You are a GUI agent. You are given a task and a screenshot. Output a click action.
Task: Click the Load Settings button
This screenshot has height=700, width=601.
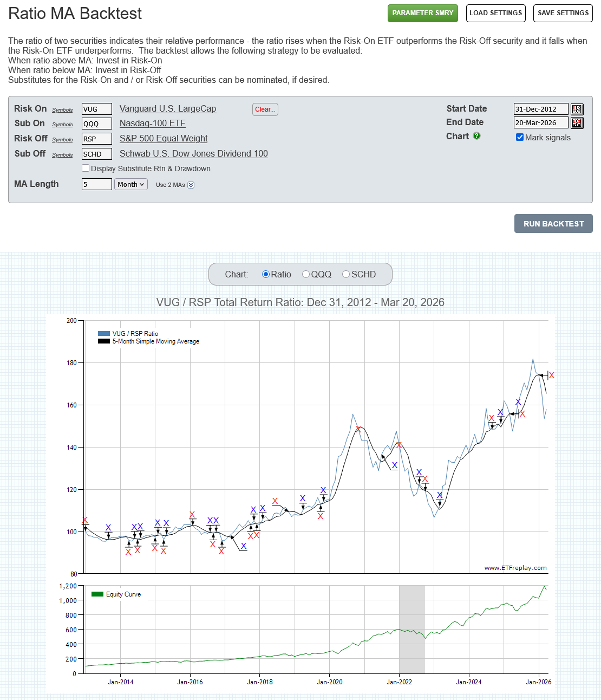(x=495, y=13)
